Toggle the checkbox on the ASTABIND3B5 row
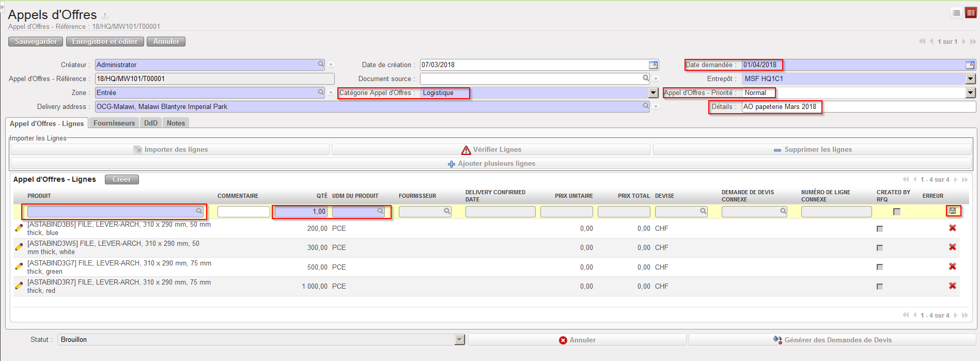Viewport: 980px width, 361px height. click(880, 229)
